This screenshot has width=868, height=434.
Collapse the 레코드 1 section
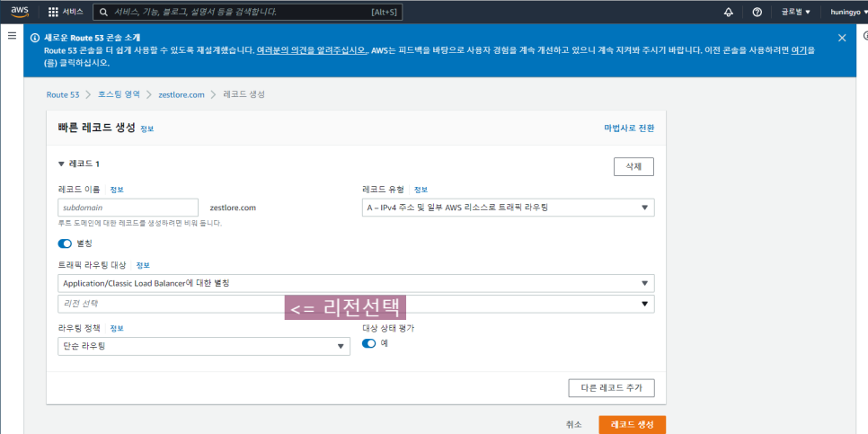coord(61,164)
